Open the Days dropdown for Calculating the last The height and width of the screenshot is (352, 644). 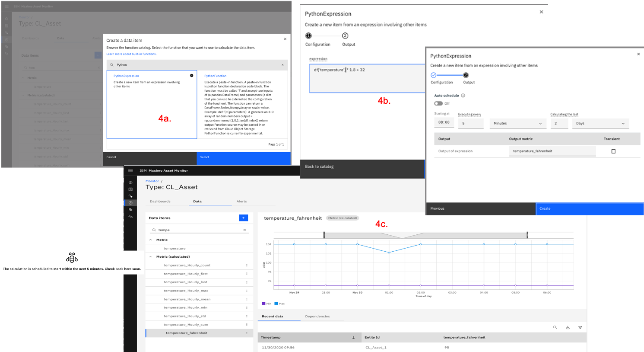pyautogui.click(x=600, y=123)
